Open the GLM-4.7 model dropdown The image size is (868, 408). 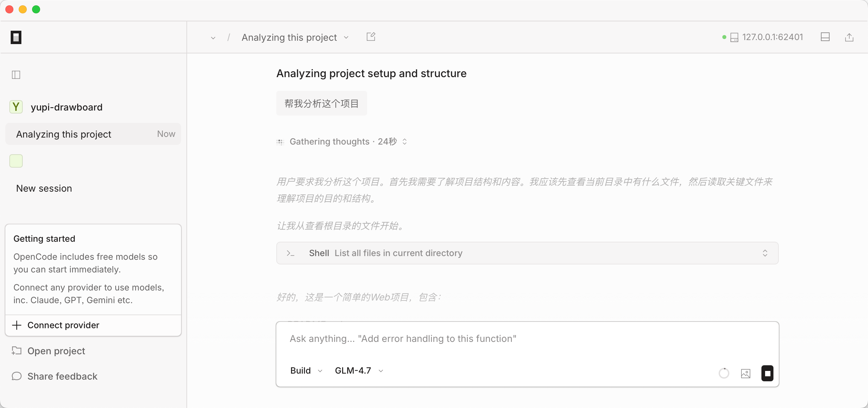pyautogui.click(x=358, y=371)
